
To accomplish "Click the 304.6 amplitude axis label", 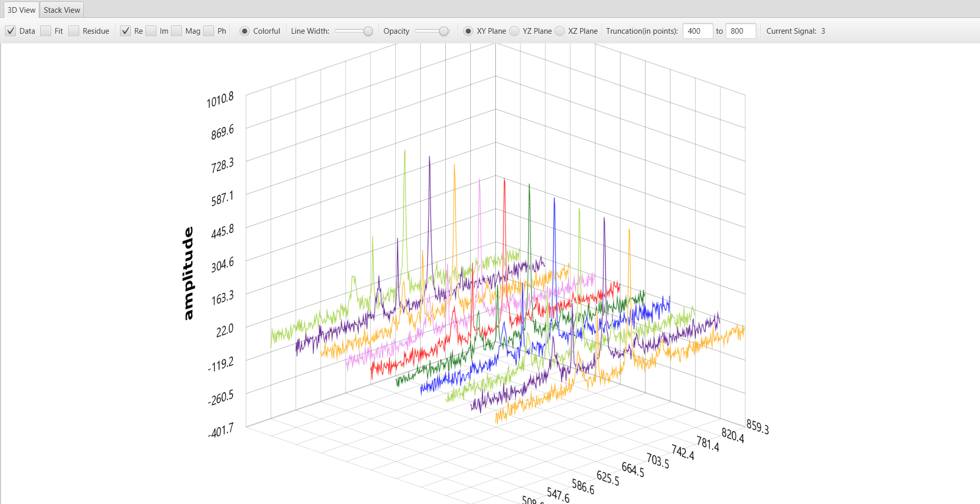I will (x=222, y=265).
